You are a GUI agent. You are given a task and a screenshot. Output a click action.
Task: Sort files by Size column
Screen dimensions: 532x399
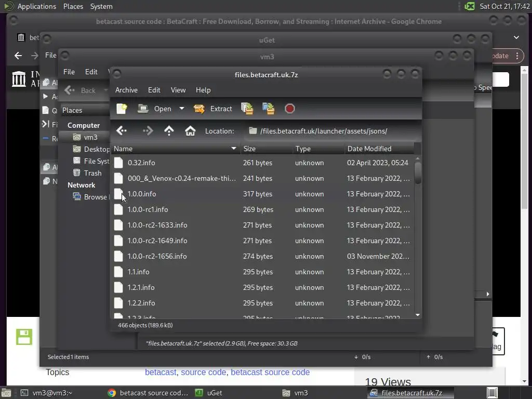coord(267,149)
